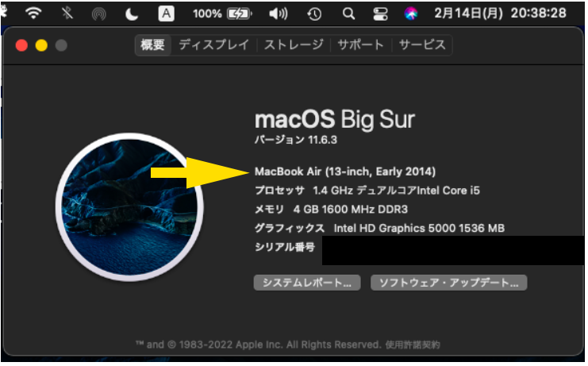This screenshot has height=366, width=588.
Task: Open the Time Machine menu icon
Action: (314, 14)
